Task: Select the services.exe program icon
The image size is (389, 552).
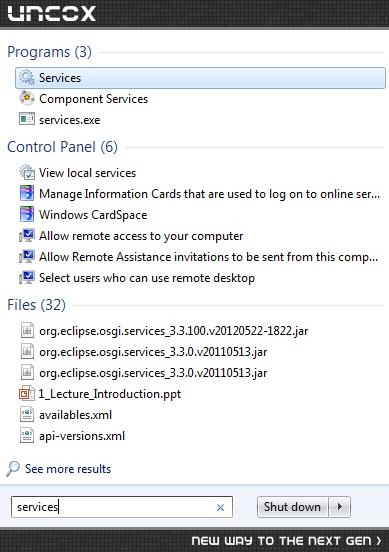Action: (x=27, y=119)
